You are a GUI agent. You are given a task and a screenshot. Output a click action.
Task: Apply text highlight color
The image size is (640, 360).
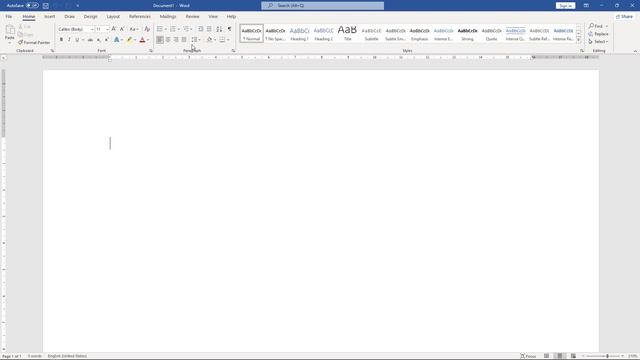point(129,40)
